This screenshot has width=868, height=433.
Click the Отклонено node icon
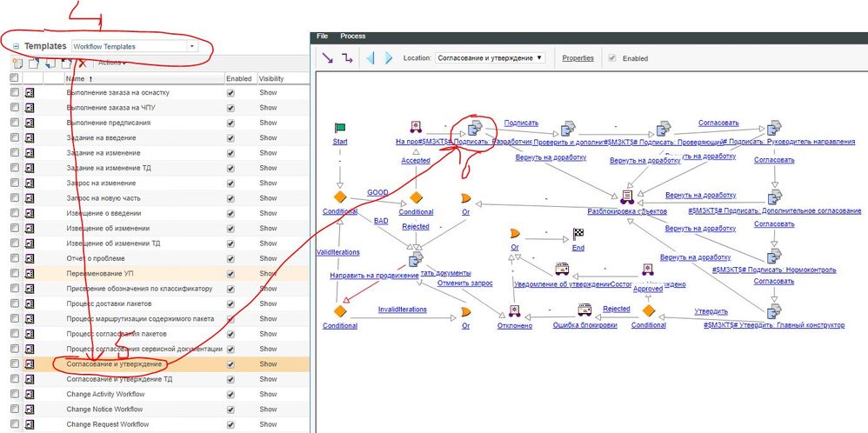click(x=515, y=310)
